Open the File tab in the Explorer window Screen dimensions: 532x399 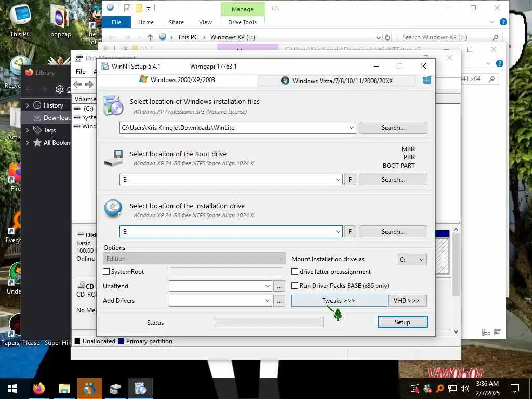(x=116, y=22)
